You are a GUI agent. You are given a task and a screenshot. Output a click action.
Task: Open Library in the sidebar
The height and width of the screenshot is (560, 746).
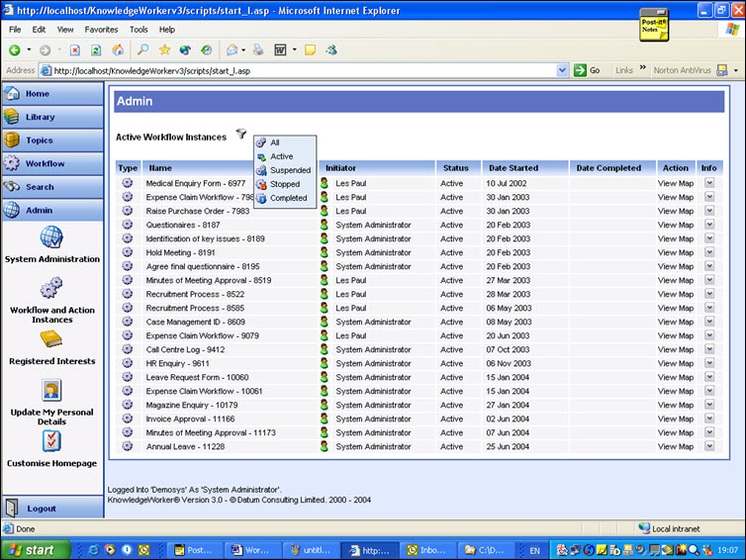point(52,117)
